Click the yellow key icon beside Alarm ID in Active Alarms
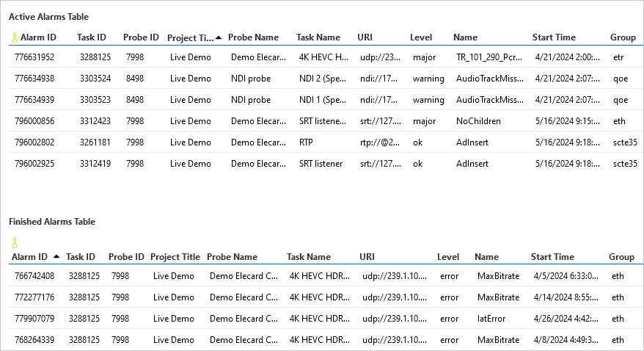644x351 pixels. [15, 37]
